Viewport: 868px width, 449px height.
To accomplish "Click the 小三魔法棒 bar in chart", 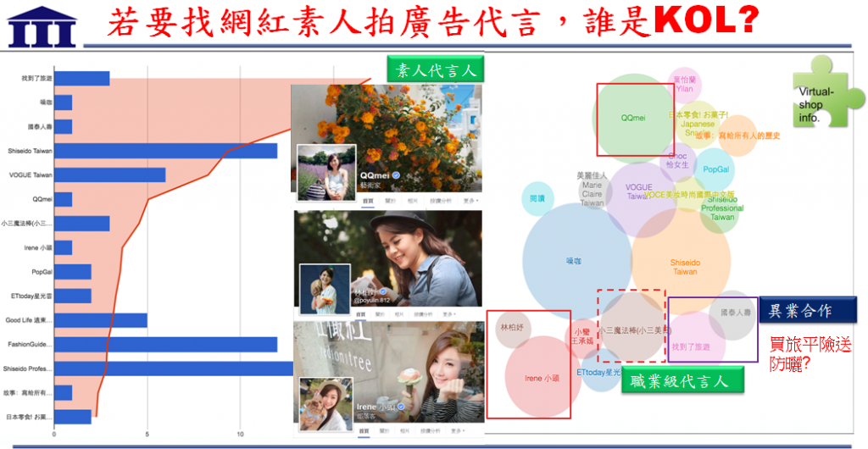I will click(82, 224).
